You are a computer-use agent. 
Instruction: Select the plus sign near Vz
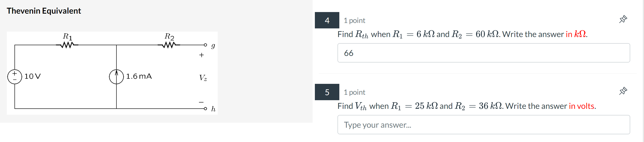(202, 55)
